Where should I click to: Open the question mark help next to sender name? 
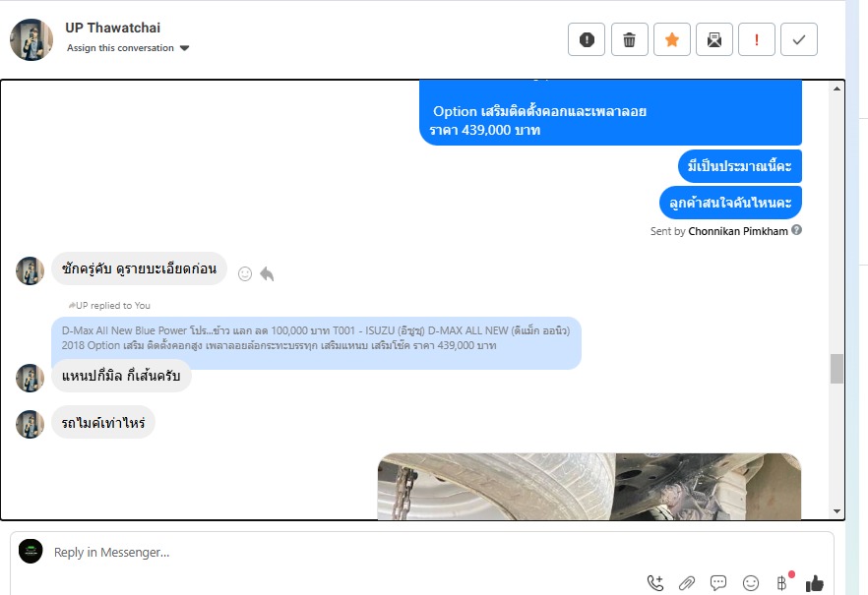796,230
